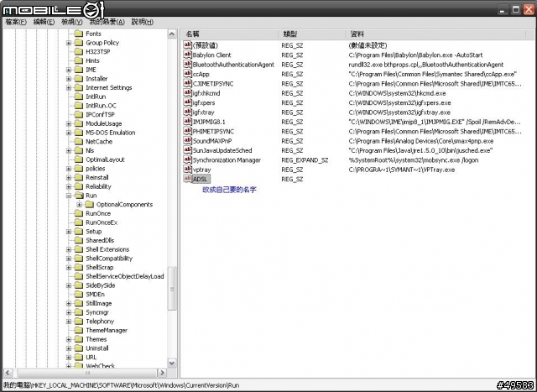Screen dimensions: 537x392
Task: Click the (數值未設定) data cell
Action: click(x=368, y=45)
